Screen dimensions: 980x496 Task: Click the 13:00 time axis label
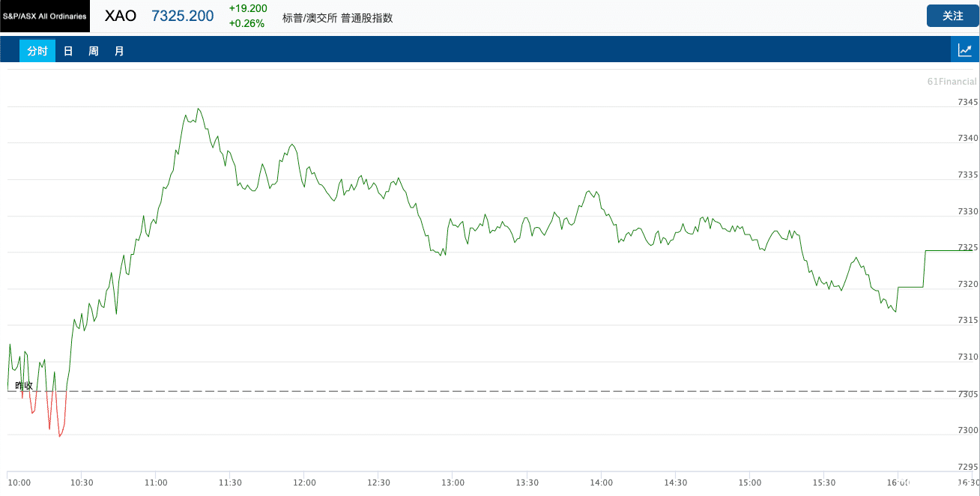pyautogui.click(x=453, y=483)
